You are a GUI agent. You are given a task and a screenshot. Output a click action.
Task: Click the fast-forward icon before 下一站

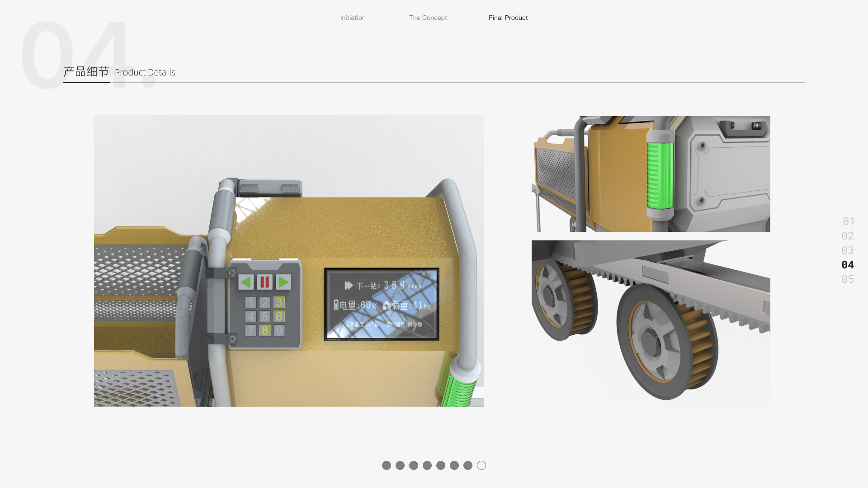(349, 285)
